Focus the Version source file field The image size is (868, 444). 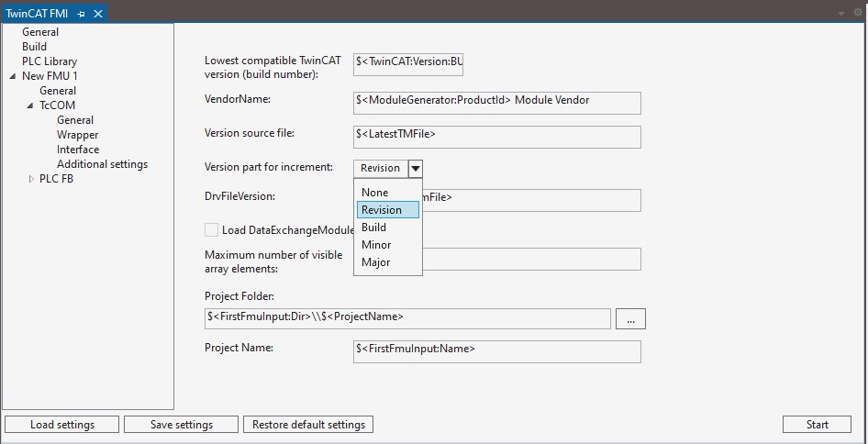[x=497, y=138]
